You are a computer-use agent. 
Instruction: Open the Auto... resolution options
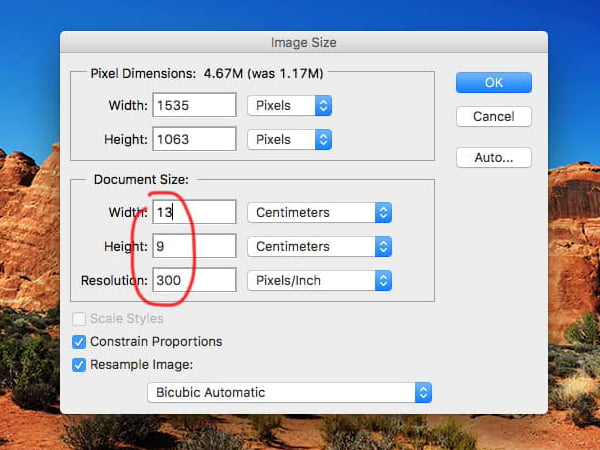(494, 157)
